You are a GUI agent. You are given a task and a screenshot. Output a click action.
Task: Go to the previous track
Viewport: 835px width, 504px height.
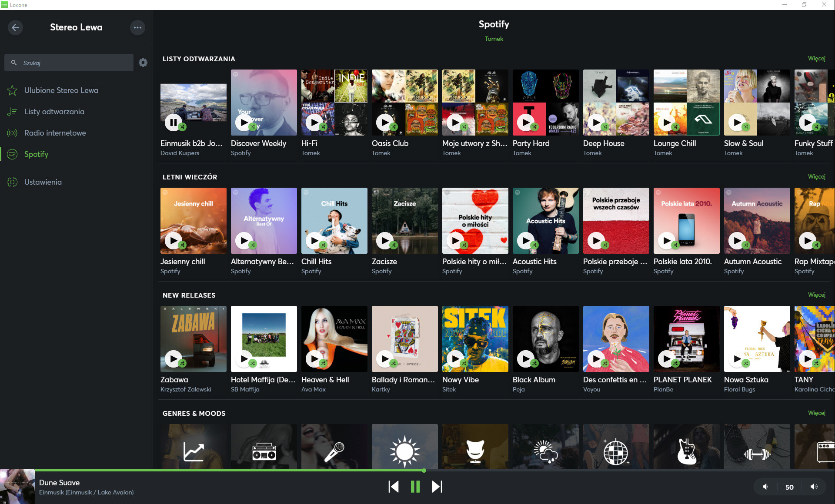394,487
